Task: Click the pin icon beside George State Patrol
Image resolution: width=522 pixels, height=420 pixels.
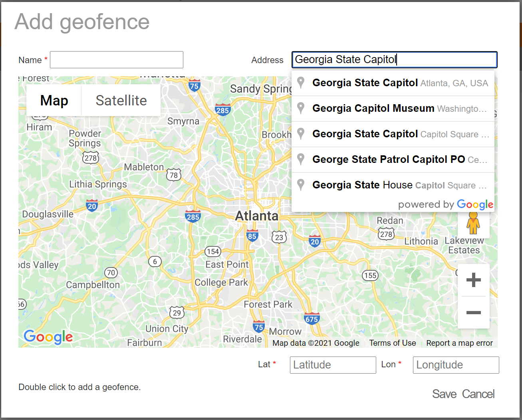Action: (301, 159)
